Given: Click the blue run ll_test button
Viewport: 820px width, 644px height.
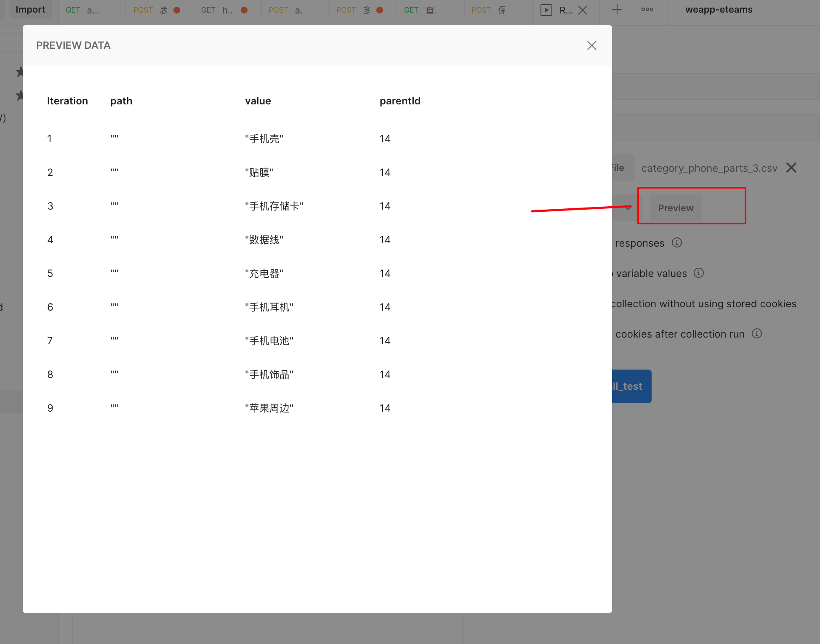Looking at the screenshot, I should 631,386.
